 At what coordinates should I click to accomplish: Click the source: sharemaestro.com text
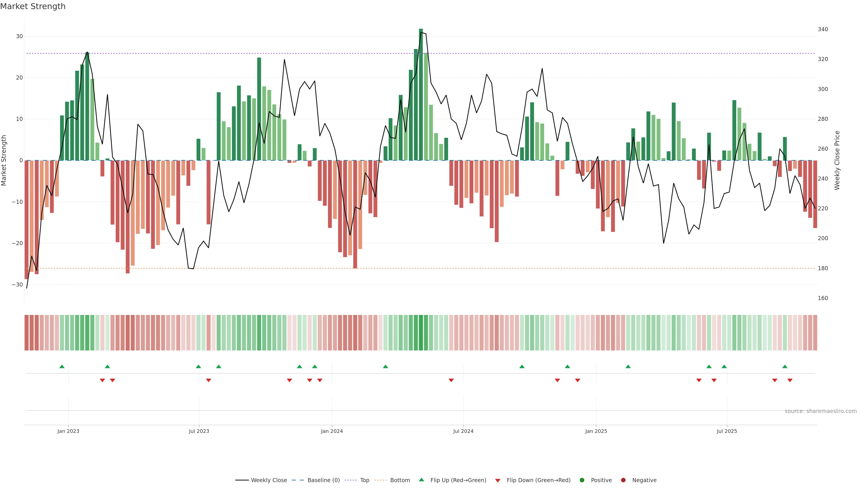pyautogui.click(x=821, y=411)
